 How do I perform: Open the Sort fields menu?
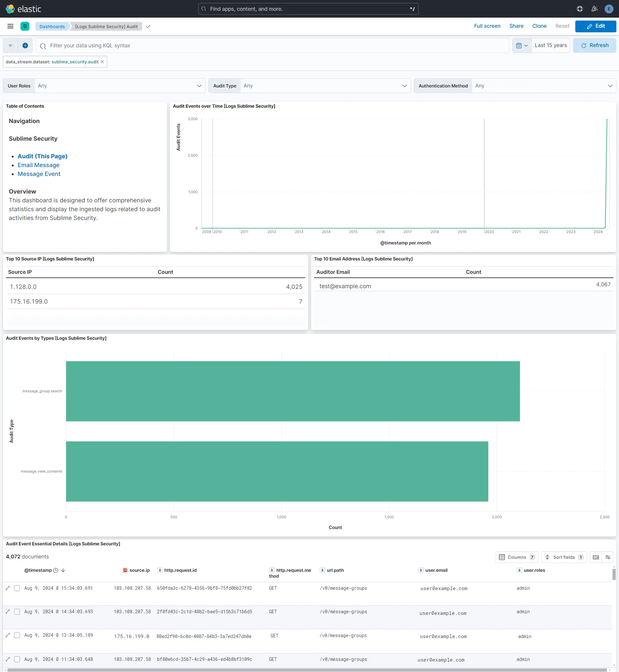(x=564, y=557)
